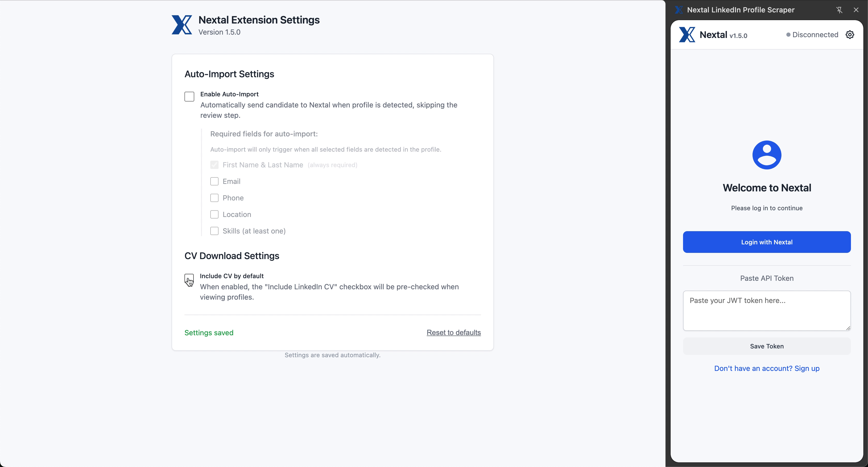Open side panel settings via gear icon

click(850, 34)
